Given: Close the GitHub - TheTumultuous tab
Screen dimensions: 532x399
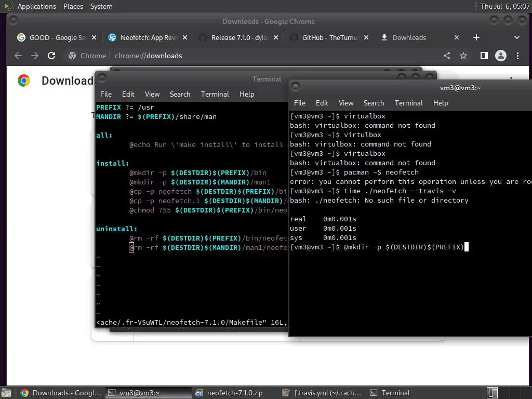Looking at the screenshot, I should coord(366,37).
